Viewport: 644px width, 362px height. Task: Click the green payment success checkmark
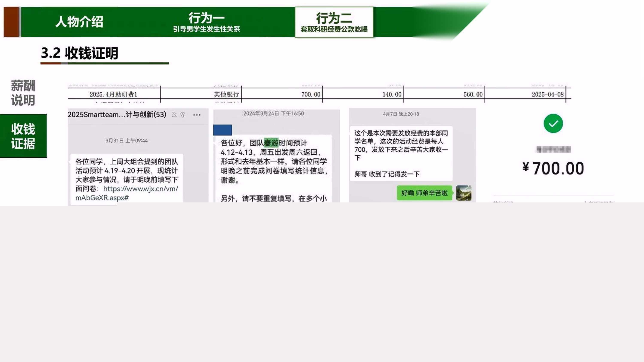553,123
